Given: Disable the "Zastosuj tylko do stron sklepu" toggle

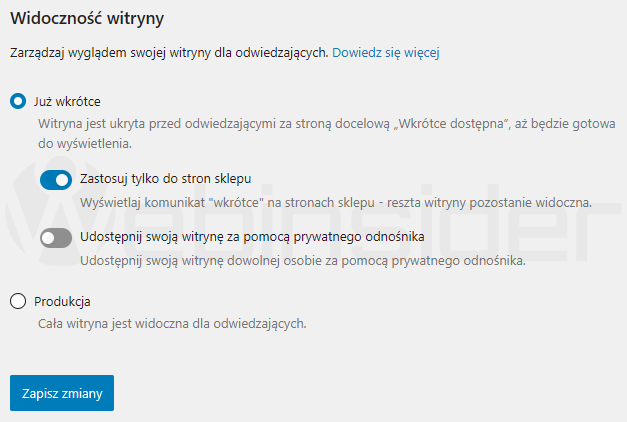Looking at the screenshot, I should (56, 180).
